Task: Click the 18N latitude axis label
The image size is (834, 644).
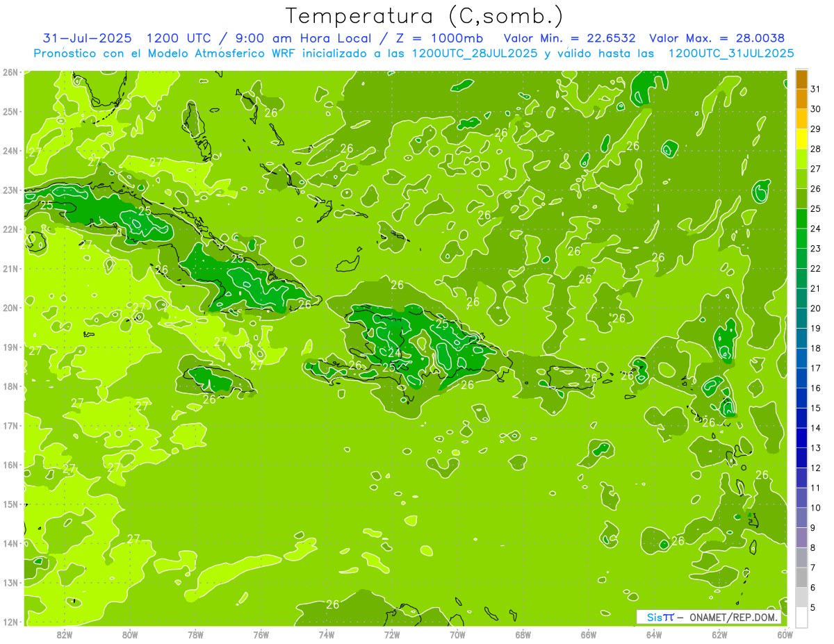Action: (10, 386)
